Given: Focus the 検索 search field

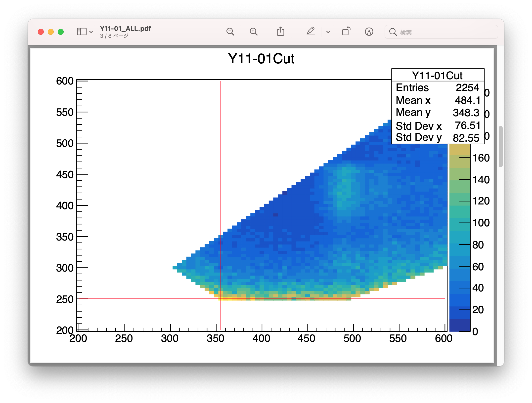Looking at the screenshot, I should click(x=441, y=32).
